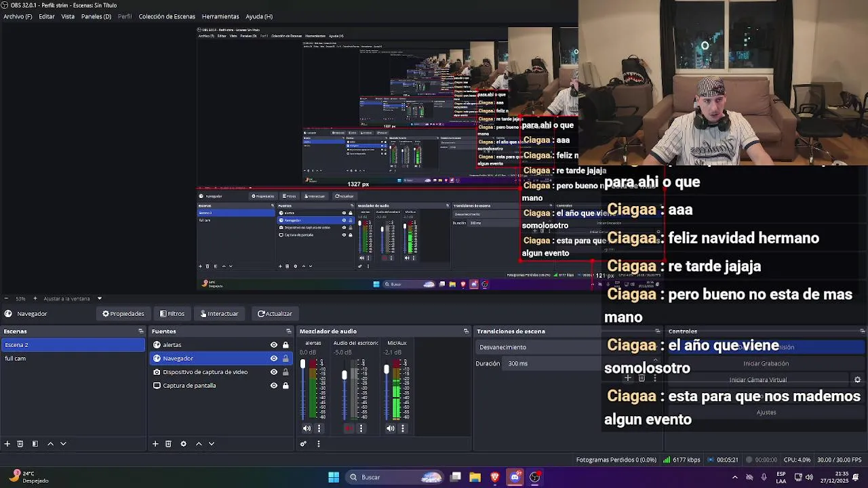Open the Archivo menu
The height and width of the screenshot is (488, 868).
click(18, 16)
